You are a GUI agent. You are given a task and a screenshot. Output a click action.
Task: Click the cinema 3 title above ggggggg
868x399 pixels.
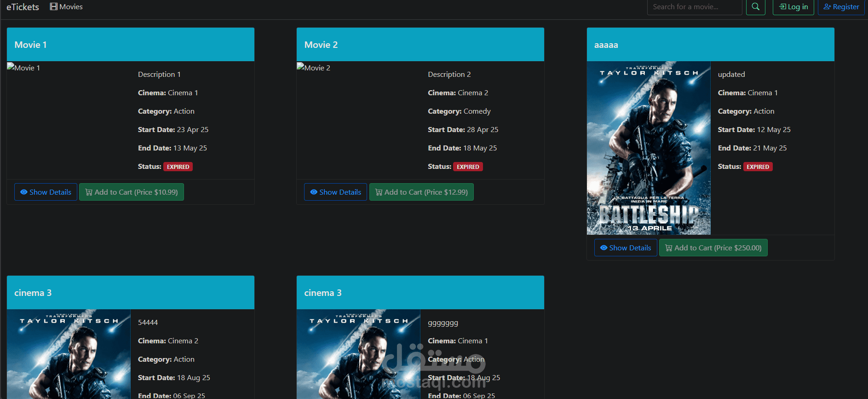tap(323, 293)
